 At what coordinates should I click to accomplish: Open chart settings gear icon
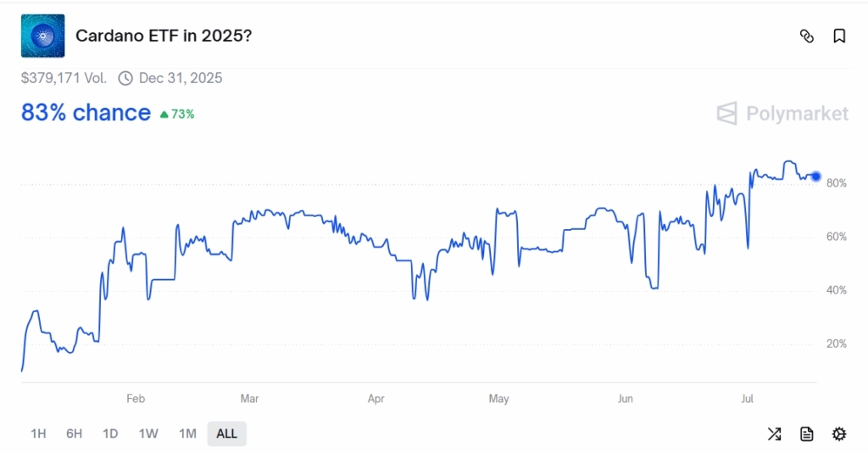(839, 434)
